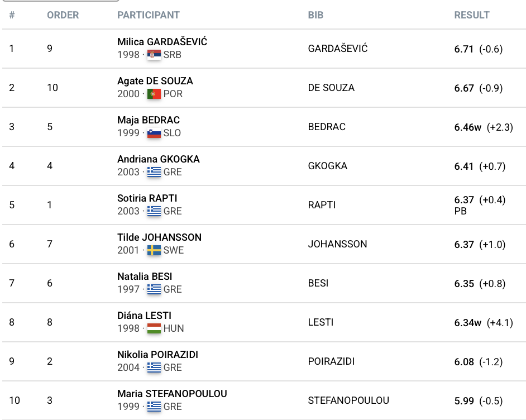Screen dimensions: 526x420
Task: Click the 6.71 result for Gardašević
Action: (x=464, y=49)
